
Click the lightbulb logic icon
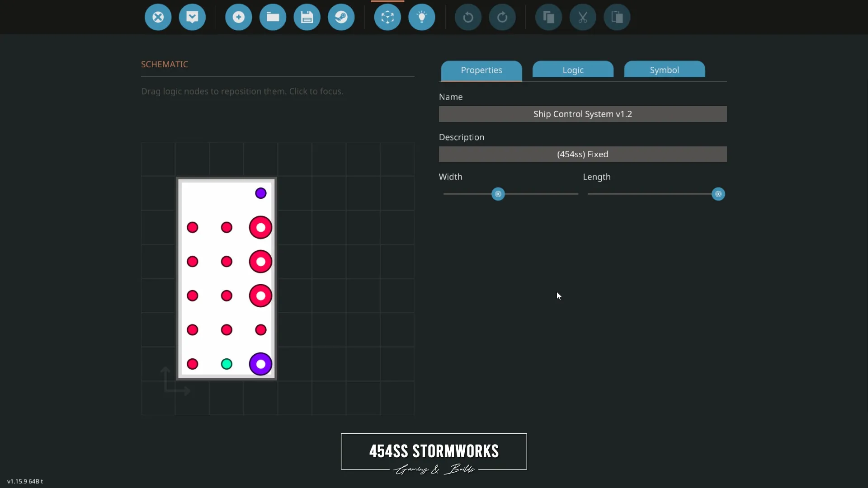pyautogui.click(x=422, y=17)
